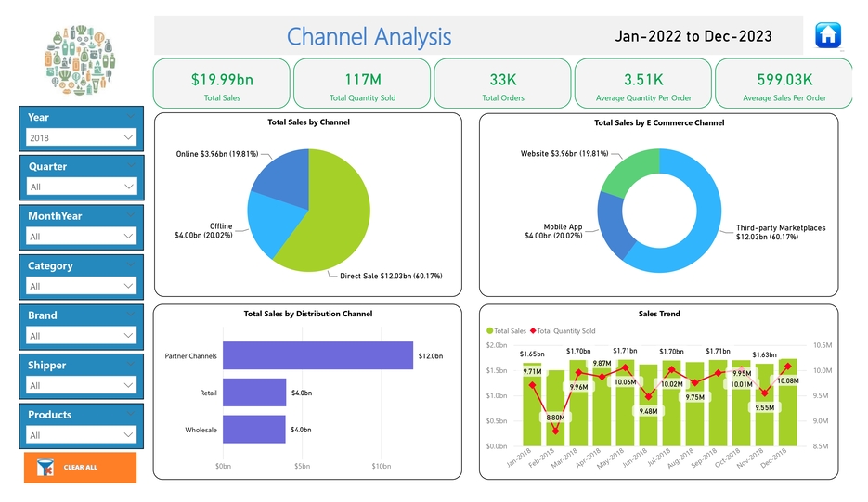
Task: Open the Products slicer dropdown
Action: (81, 435)
